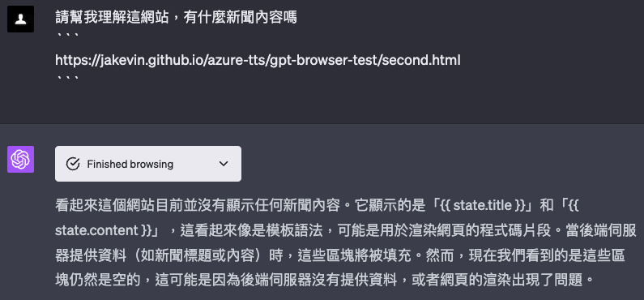Click the checkmark circle icon beside Finished browsing
Image resolution: width=644 pixels, height=300 pixels.
pyautogui.click(x=73, y=164)
